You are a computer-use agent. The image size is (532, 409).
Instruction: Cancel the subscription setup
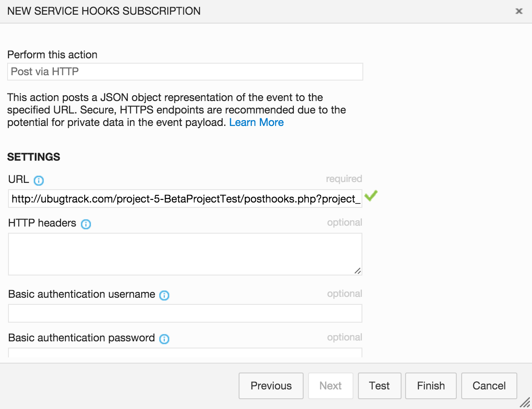coord(489,386)
